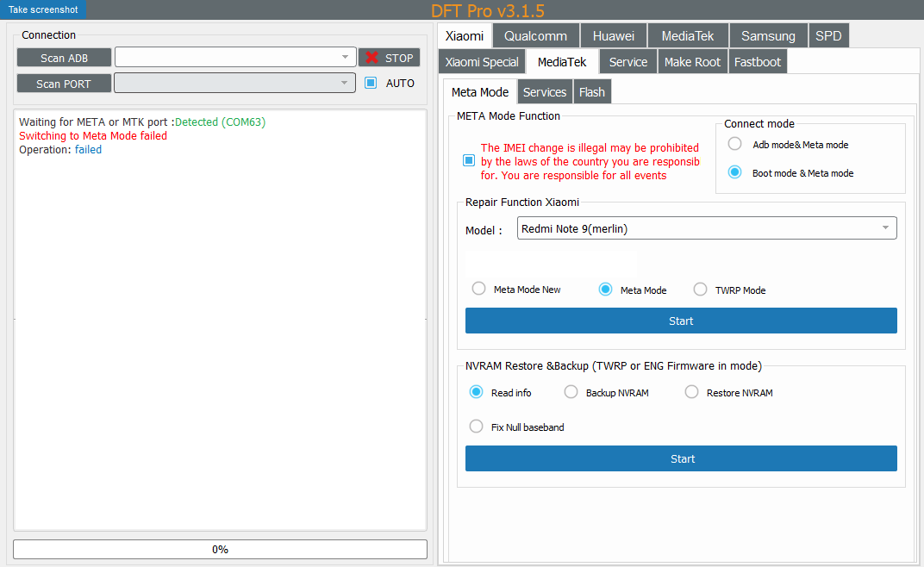Switch to the Qualcomm tab

coord(535,35)
